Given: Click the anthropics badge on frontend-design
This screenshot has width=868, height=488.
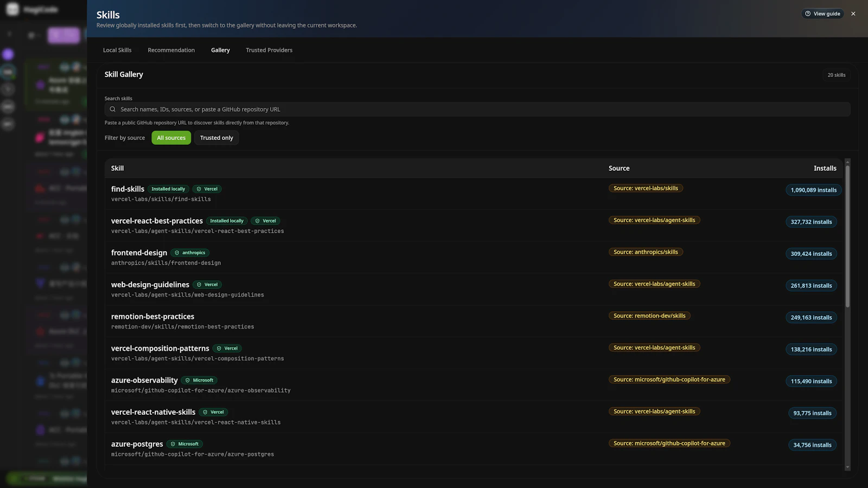Looking at the screenshot, I should tap(190, 252).
